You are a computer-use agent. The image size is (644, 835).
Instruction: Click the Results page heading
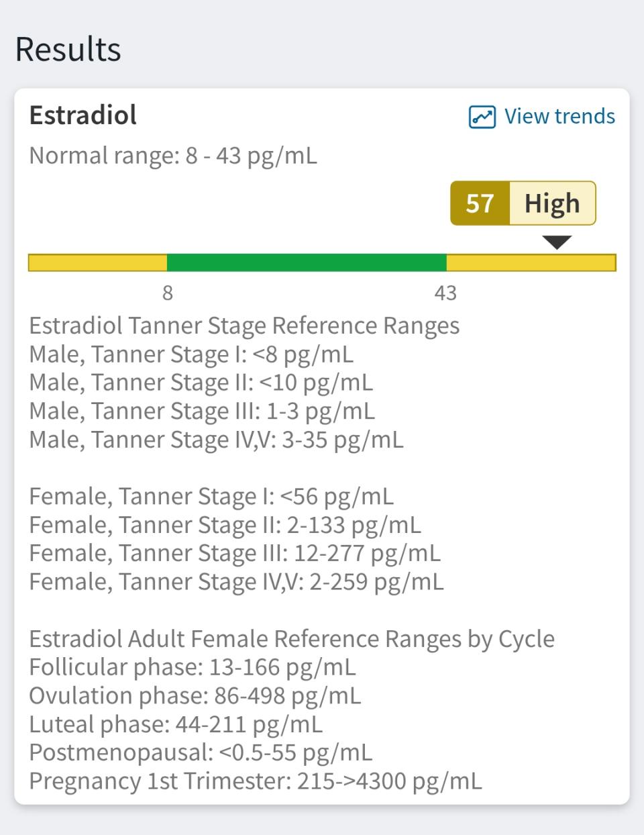[x=68, y=50]
